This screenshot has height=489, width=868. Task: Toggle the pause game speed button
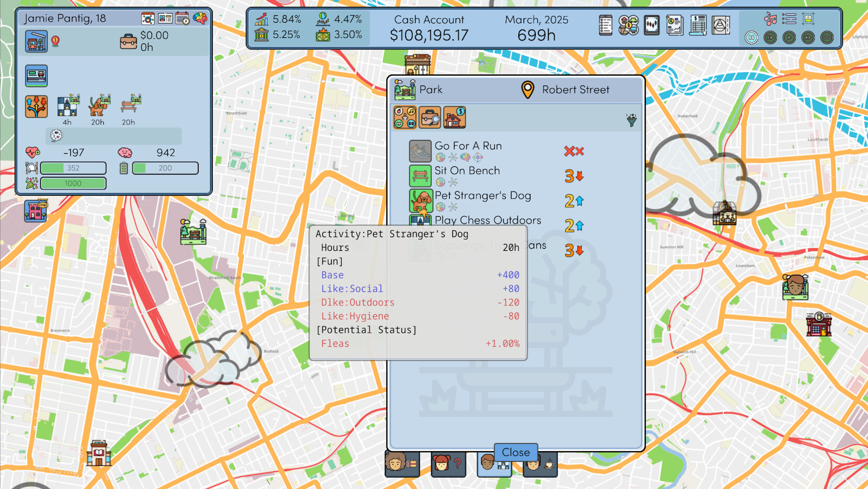[751, 38]
